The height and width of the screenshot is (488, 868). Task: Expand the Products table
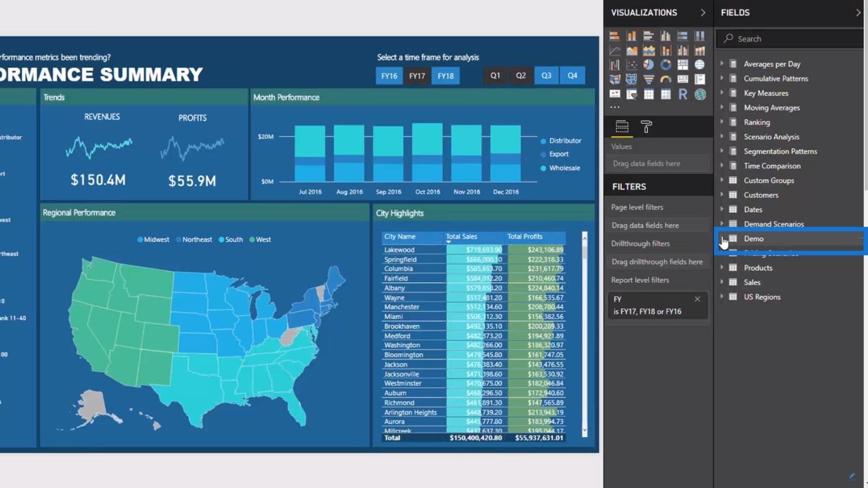coord(722,267)
